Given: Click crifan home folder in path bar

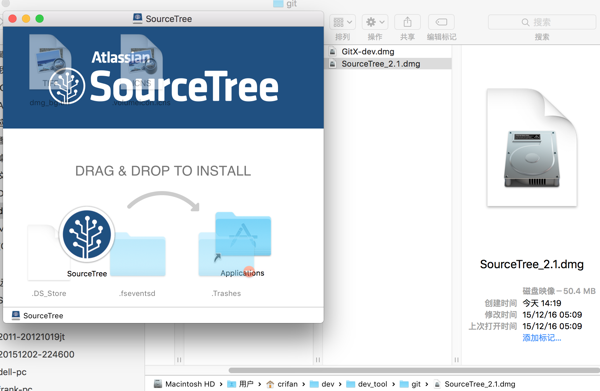Looking at the screenshot, I should click(x=282, y=384).
